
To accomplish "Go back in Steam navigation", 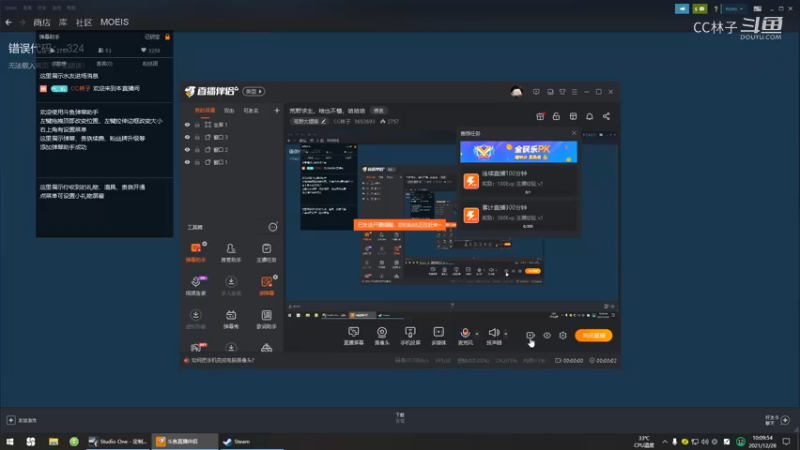I will [8, 22].
